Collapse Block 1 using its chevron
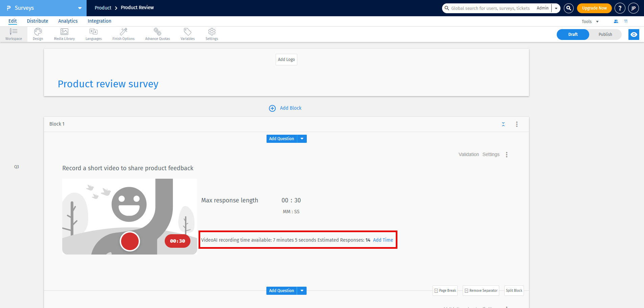 [x=503, y=124]
